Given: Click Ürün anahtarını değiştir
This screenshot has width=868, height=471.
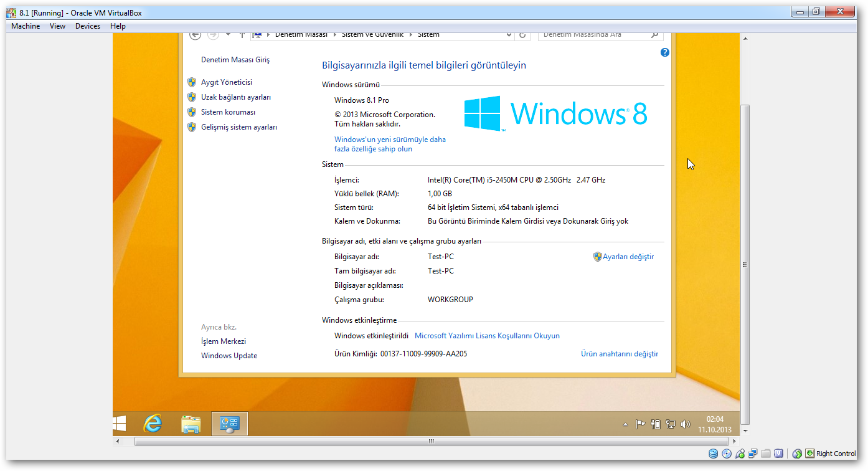Looking at the screenshot, I should coord(620,354).
